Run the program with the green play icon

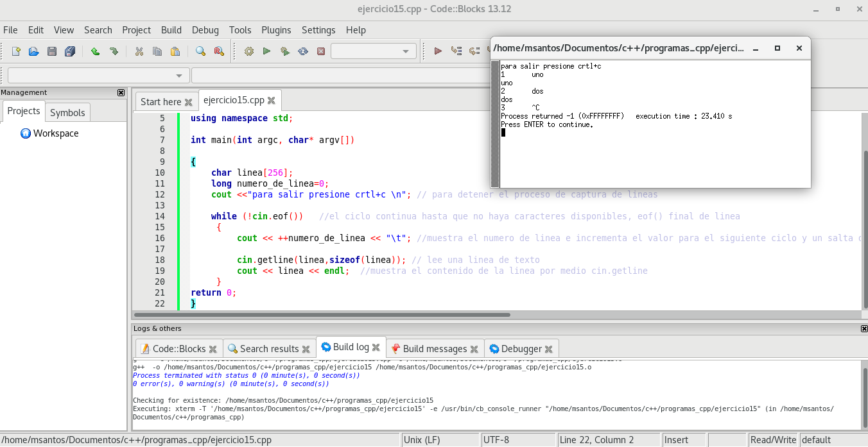coord(266,51)
